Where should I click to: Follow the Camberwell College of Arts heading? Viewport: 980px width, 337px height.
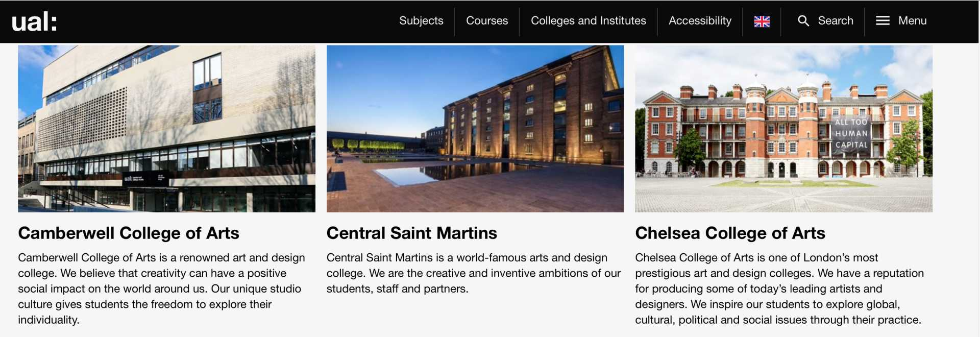pos(129,233)
